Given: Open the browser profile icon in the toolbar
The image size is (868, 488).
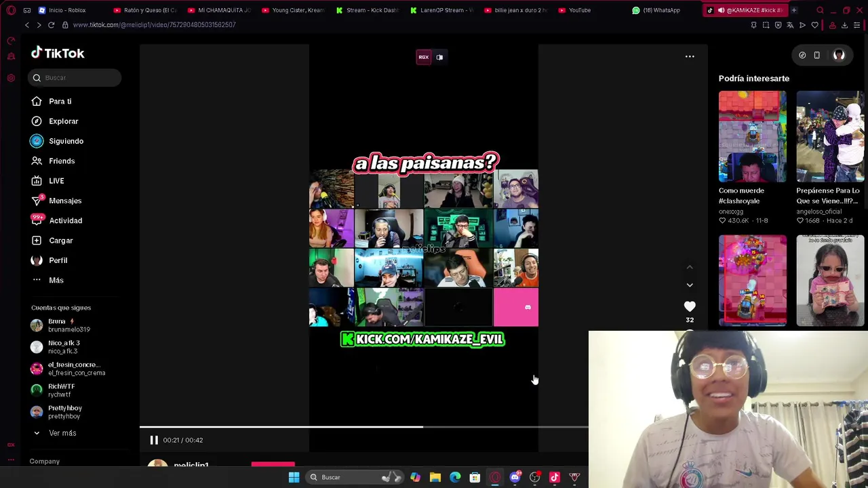Looking at the screenshot, I should [x=832, y=25].
